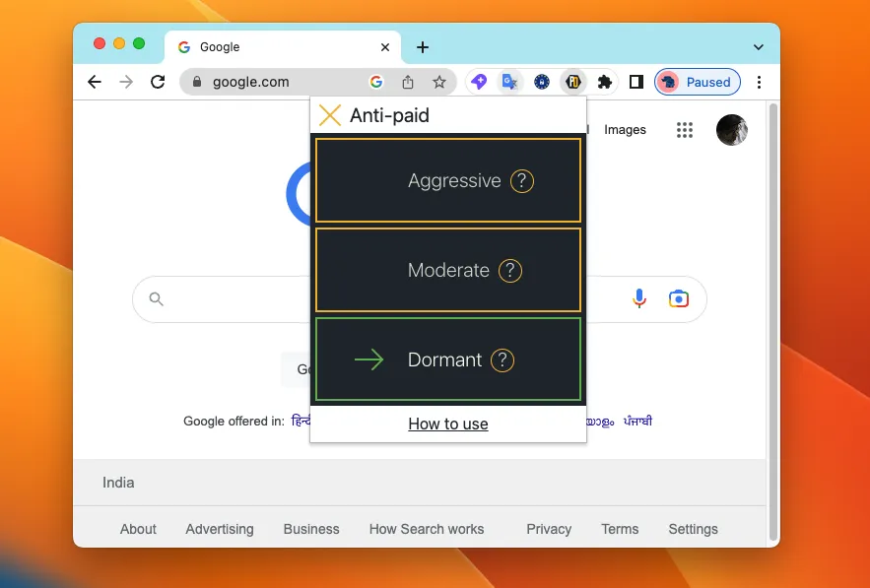Open Chrome's three-dot menu
Image resolution: width=870 pixels, height=588 pixels.
(759, 82)
